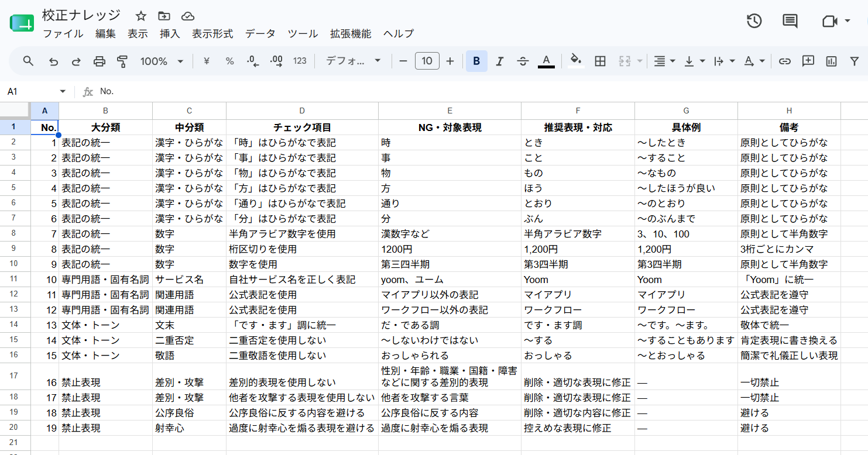The image size is (868, 455).
Task: Open the font family dropdown
Action: click(354, 61)
